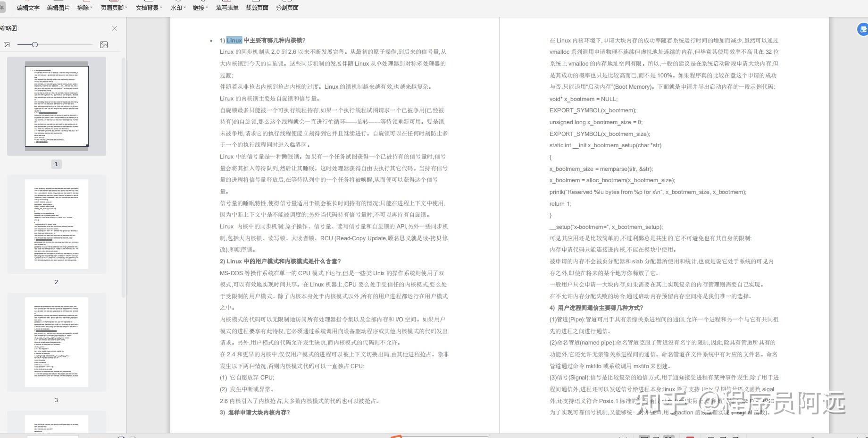This screenshot has width=868, height=438.
Task: Jump to page 3 thumbnail
Action: (x=57, y=342)
